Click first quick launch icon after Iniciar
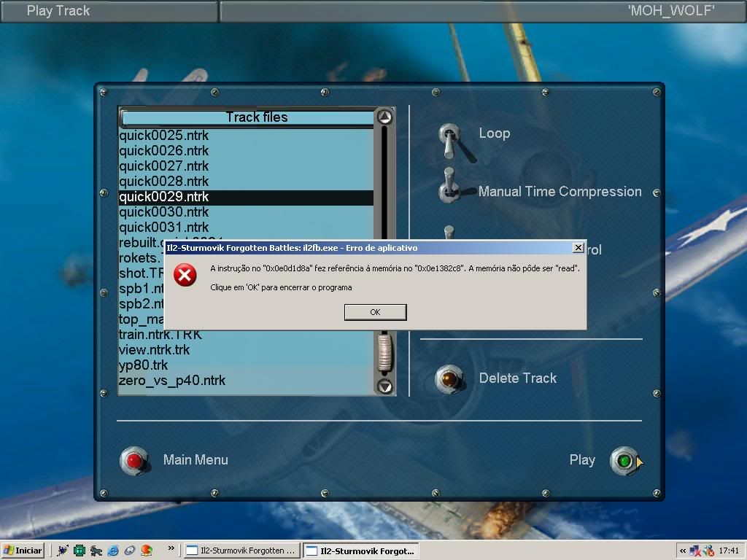Viewport: 747px width, 560px height. 63,551
